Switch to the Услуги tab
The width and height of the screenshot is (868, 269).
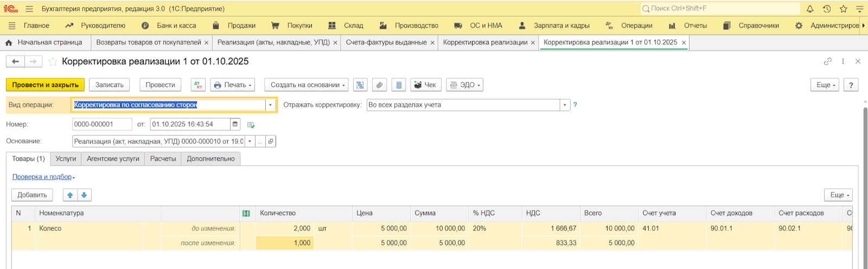tap(66, 159)
